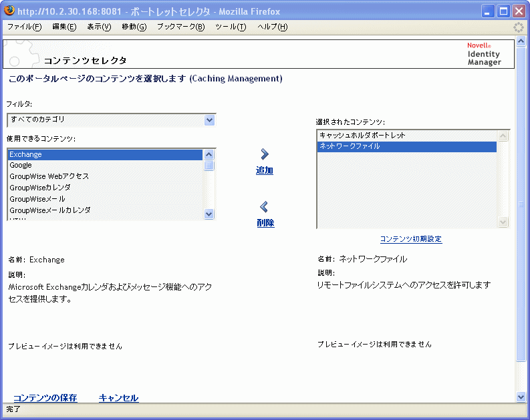Click selected content list scroll down arrow
Viewport: 530px width, 420px height.
pos(503,222)
